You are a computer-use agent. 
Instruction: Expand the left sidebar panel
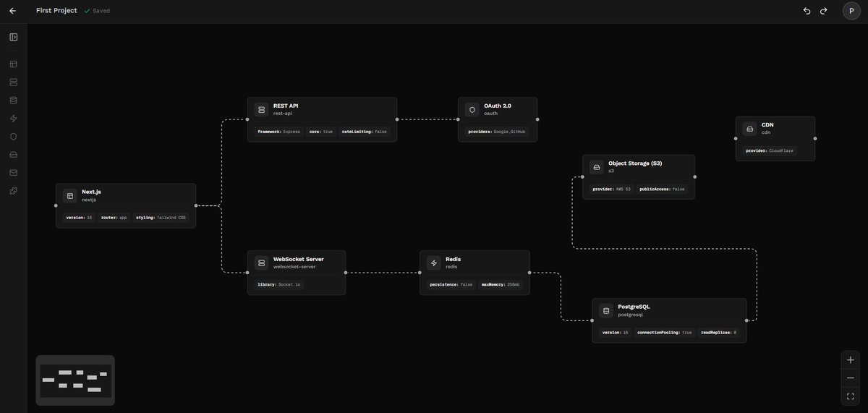coord(13,37)
